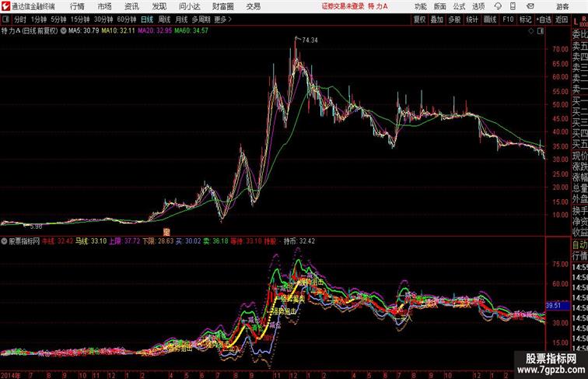Click the 叠加 overlay toolbar button

437,19
